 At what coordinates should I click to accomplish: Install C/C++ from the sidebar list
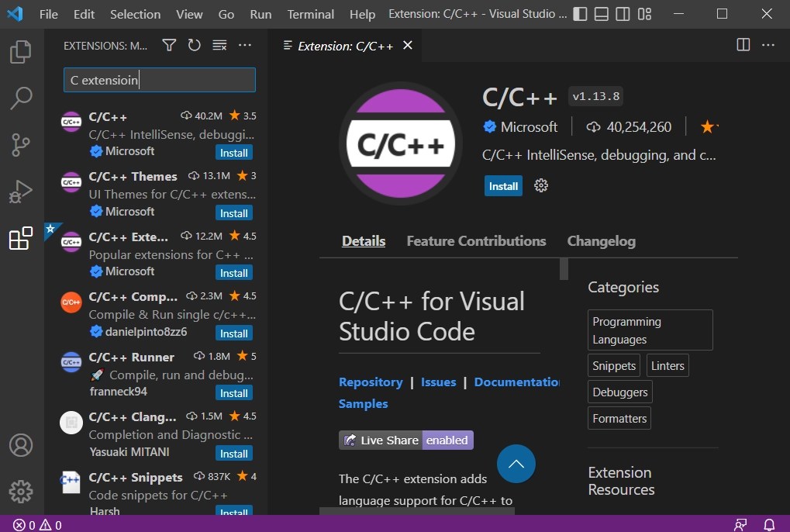(x=234, y=153)
